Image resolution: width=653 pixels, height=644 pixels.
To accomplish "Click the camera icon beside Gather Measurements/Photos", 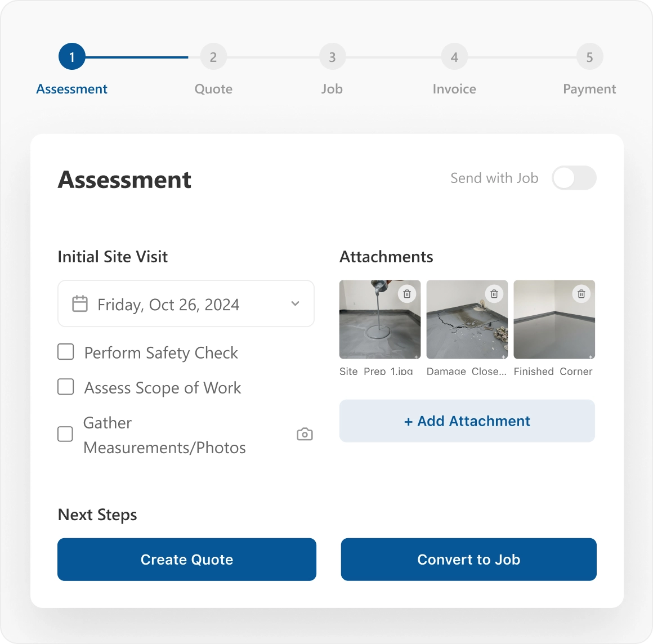I will [x=305, y=435].
